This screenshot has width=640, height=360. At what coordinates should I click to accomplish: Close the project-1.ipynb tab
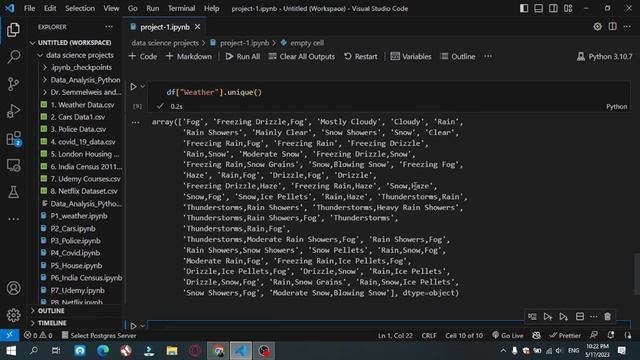(x=198, y=27)
